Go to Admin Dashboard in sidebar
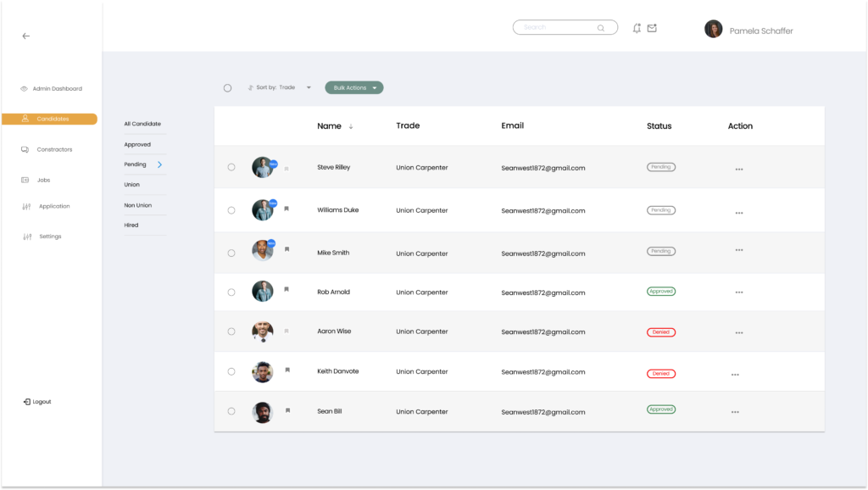The height and width of the screenshot is (490, 868). pyautogui.click(x=57, y=89)
